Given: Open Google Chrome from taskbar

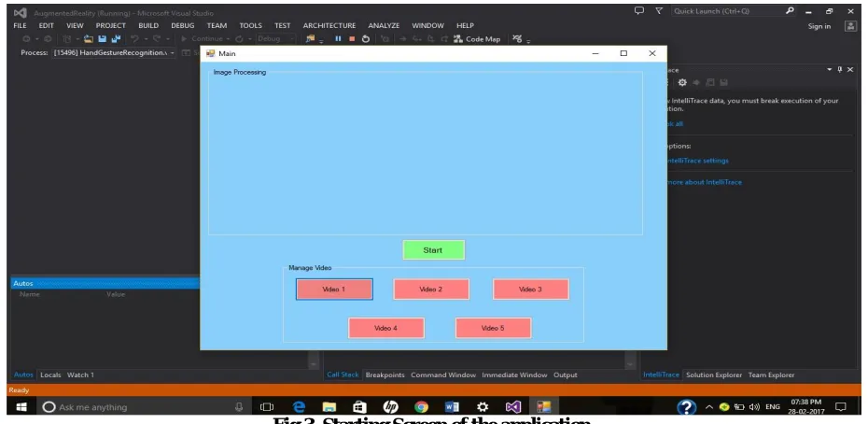Looking at the screenshot, I should point(421,407).
